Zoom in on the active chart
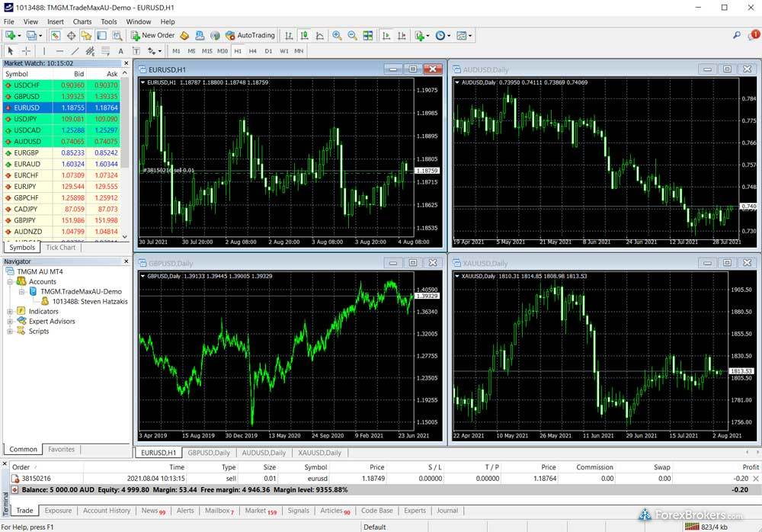762x532 pixels. 337,35
